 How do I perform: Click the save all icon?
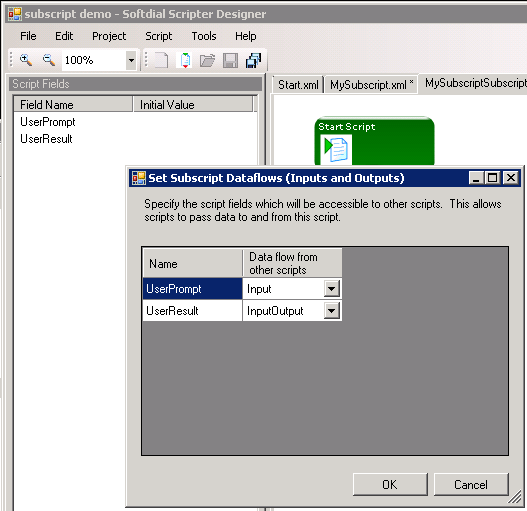tap(253, 61)
